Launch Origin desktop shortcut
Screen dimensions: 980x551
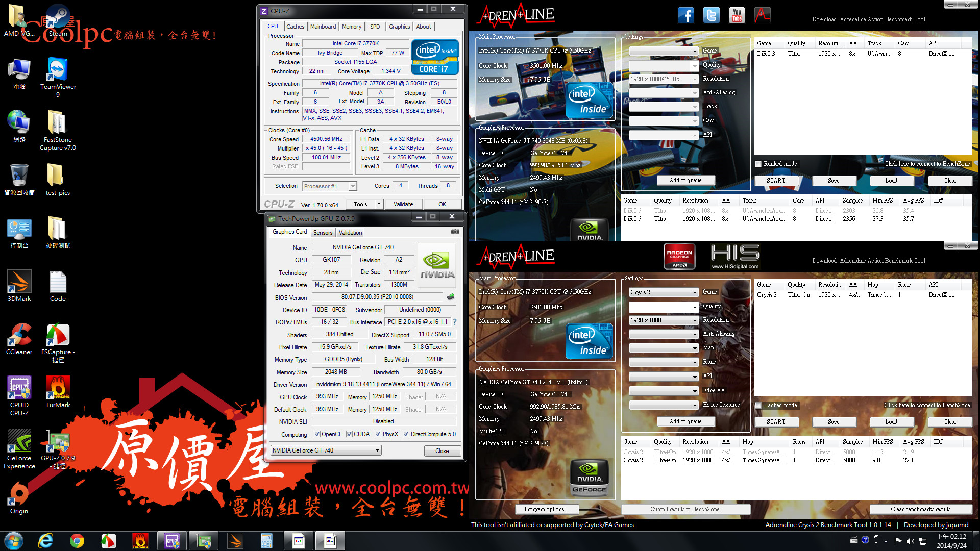pyautogui.click(x=19, y=498)
